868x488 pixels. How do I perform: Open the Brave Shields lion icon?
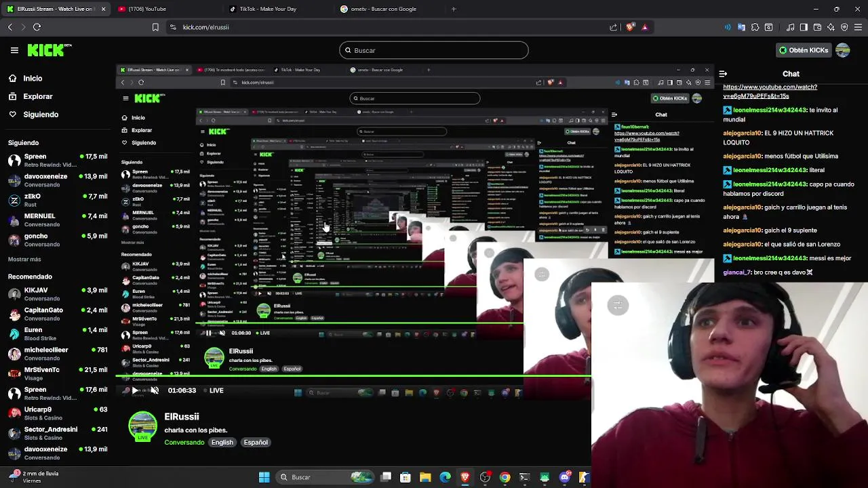(630, 27)
